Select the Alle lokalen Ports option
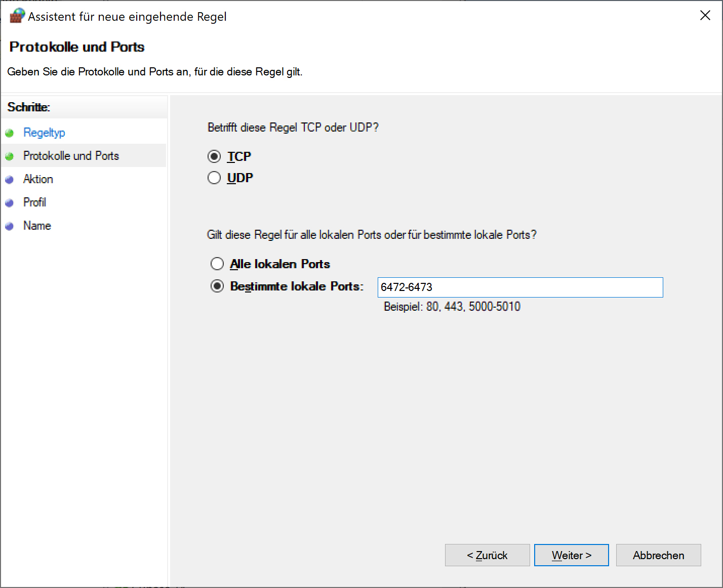Image resolution: width=723 pixels, height=588 pixels. [x=217, y=264]
